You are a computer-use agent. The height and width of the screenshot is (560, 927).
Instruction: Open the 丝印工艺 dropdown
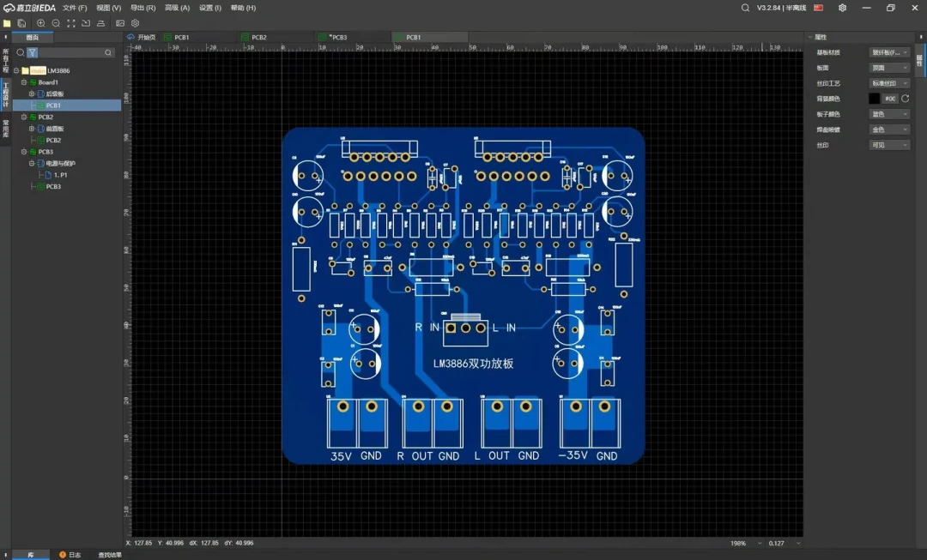point(889,83)
